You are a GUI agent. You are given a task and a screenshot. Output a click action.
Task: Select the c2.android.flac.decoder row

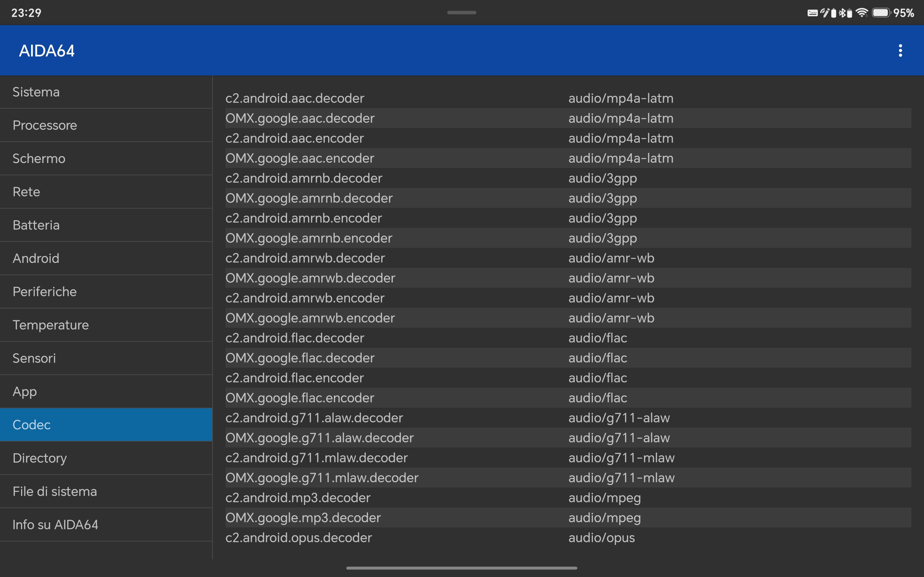pyautogui.click(x=568, y=338)
